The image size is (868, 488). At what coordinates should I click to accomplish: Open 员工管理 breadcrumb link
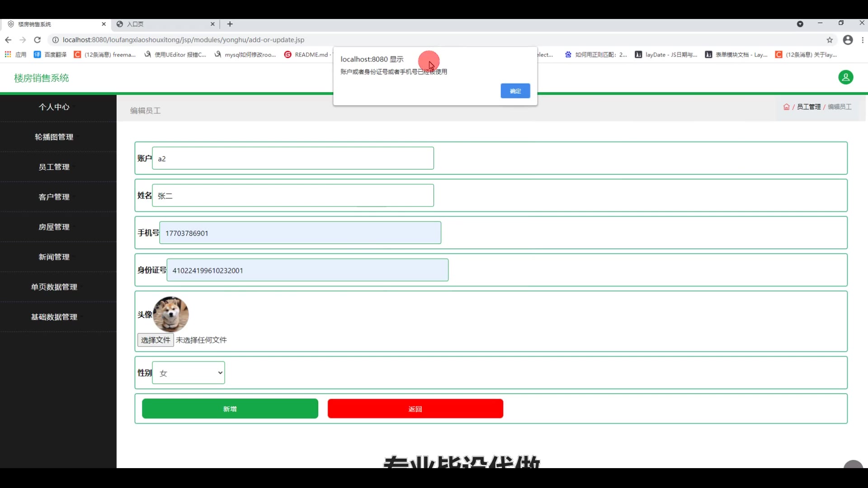tap(808, 107)
